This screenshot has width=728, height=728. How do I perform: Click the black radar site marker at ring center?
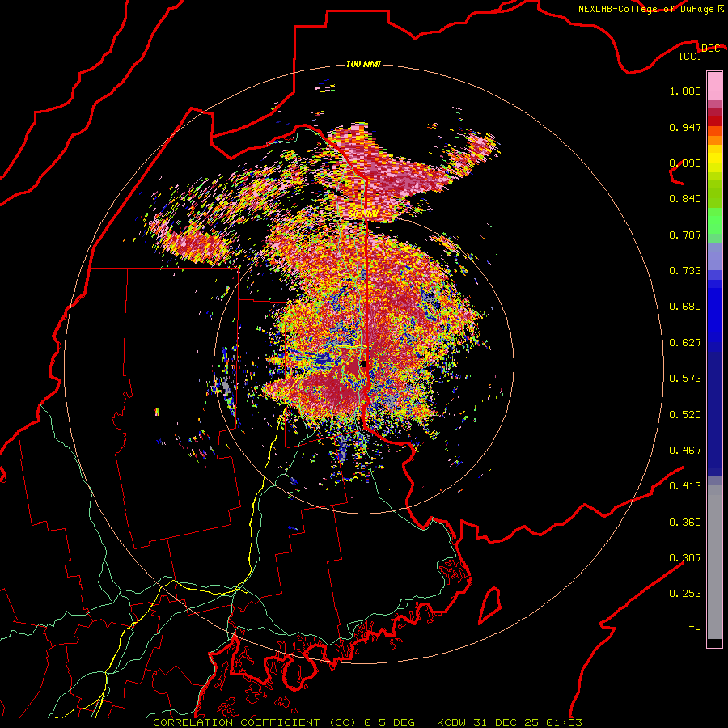pos(363,364)
